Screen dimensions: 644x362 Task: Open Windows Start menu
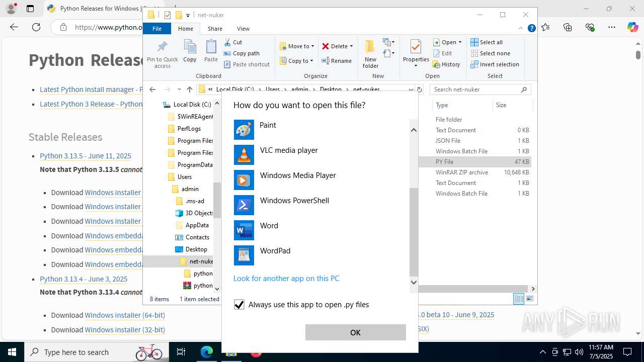pos(12,352)
